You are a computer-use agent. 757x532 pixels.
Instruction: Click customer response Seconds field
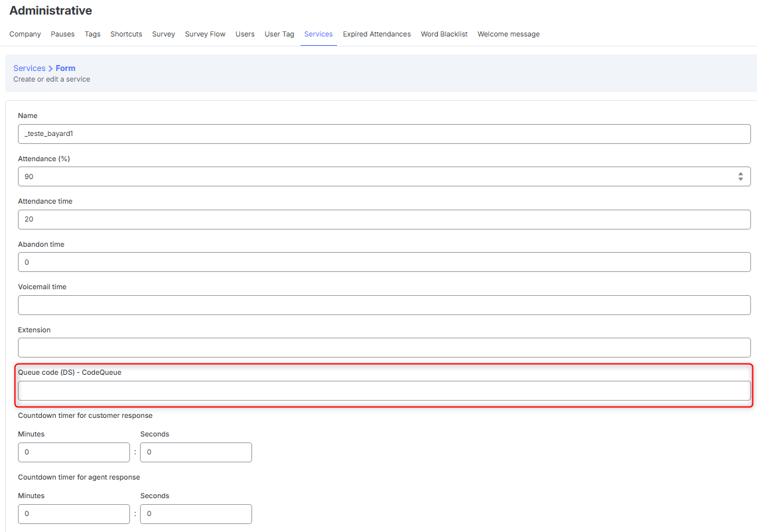click(196, 452)
